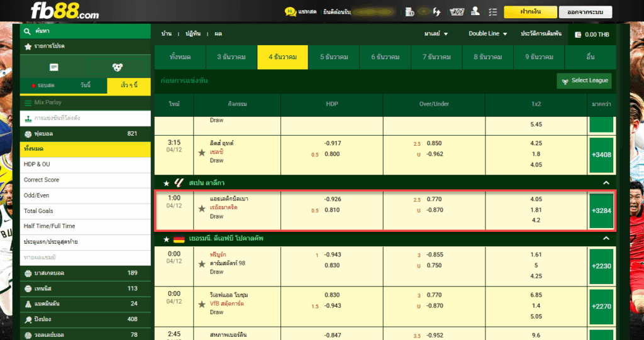Click the featured competitions podium icon

pos(28,119)
